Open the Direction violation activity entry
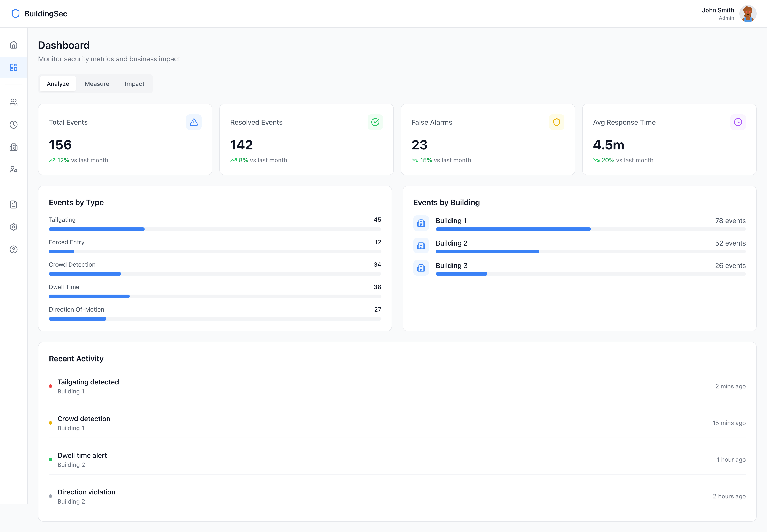Image resolution: width=767 pixels, height=532 pixels. click(397, 496)
